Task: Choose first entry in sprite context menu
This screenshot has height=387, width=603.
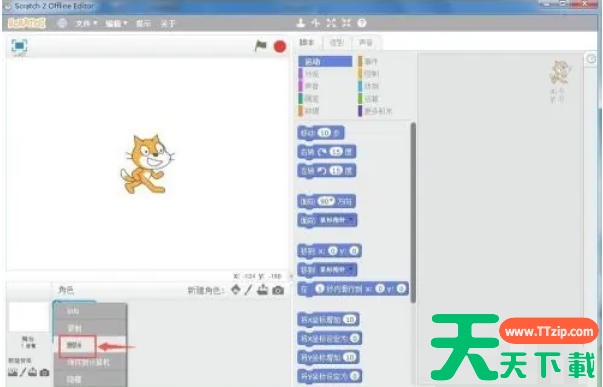Action: [90, 311]
